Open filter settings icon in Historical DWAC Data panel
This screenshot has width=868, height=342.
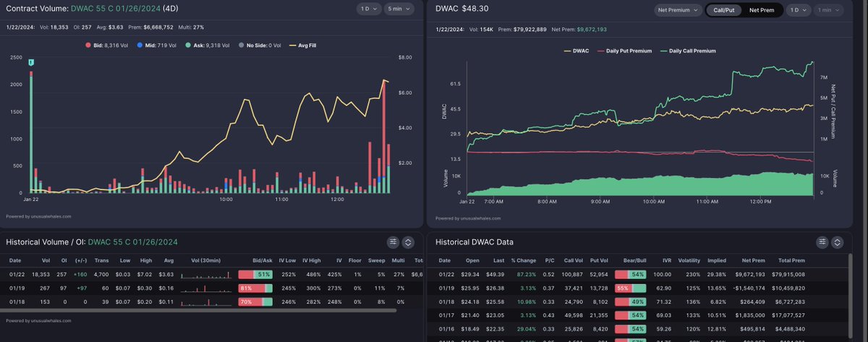tap(822, 243)
